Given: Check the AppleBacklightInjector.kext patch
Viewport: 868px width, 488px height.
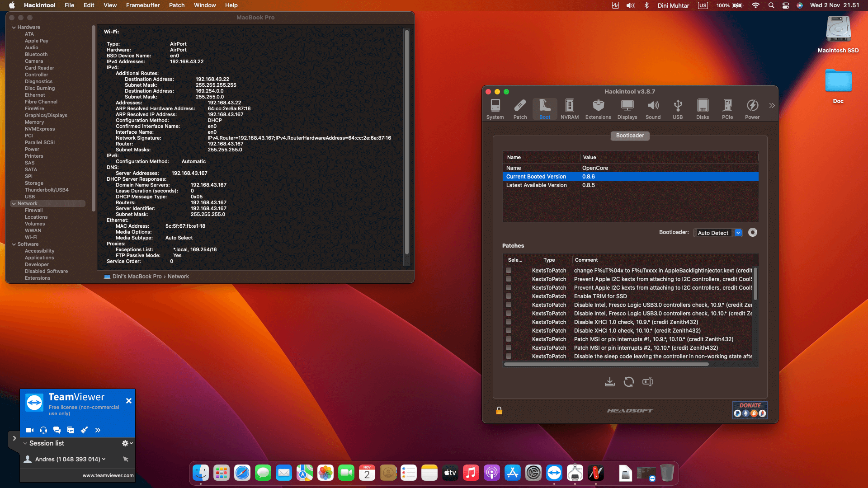Looking at the screenshot, I should (x=508, y=270).
